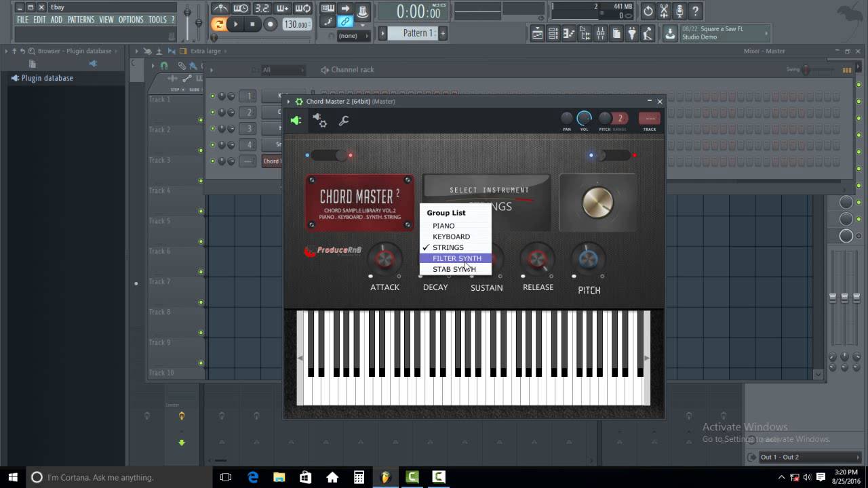Stop playback with the stop button
This screenshot has height=488, width=868.
(x=252, y=24)
